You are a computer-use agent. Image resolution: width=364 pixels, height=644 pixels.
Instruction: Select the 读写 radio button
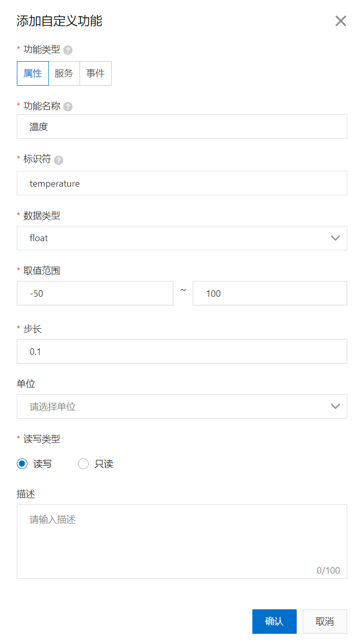[x=21, y=463]
